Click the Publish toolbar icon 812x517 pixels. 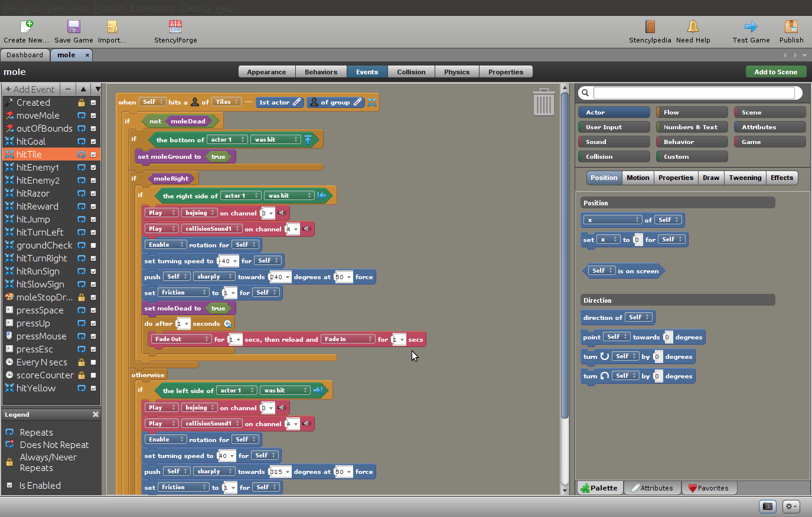tap(791, 27)
